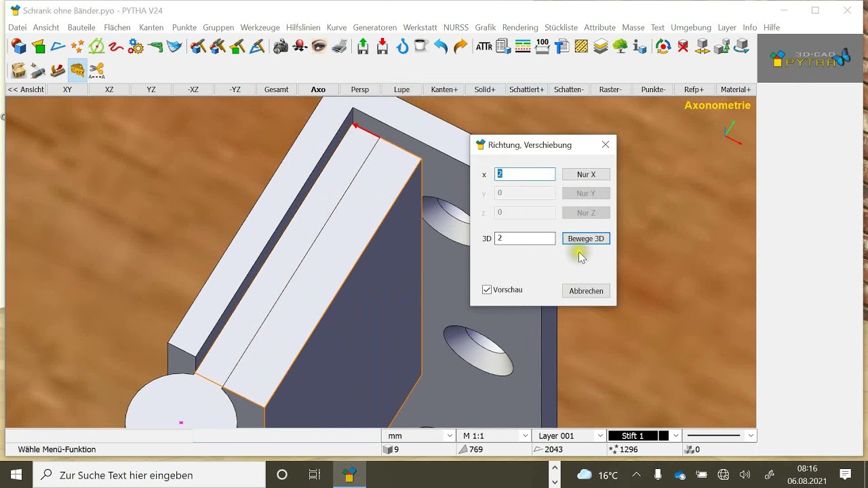
Task: Open the Bauteile menu
Action: coord(81,28)
